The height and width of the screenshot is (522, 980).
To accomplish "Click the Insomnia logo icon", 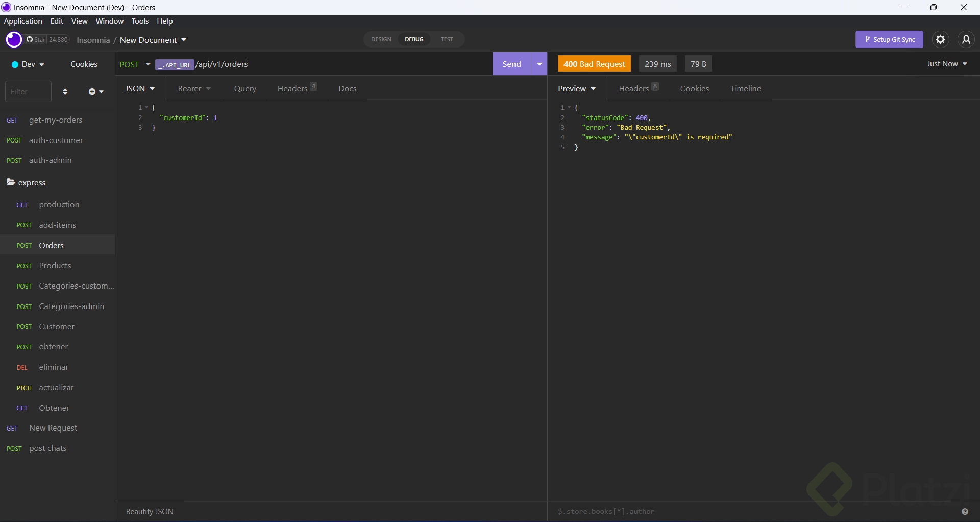I will click(14, 40).
